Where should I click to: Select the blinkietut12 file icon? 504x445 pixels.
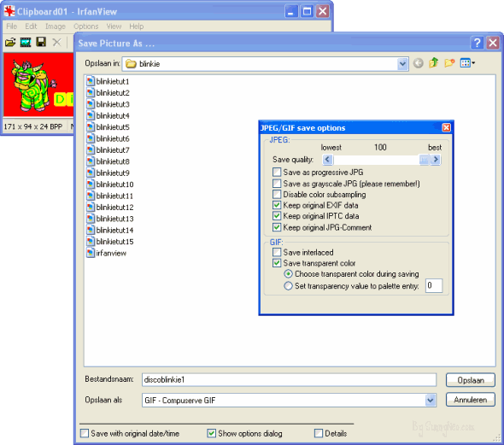pyautogui.click(x=91, y=207)
